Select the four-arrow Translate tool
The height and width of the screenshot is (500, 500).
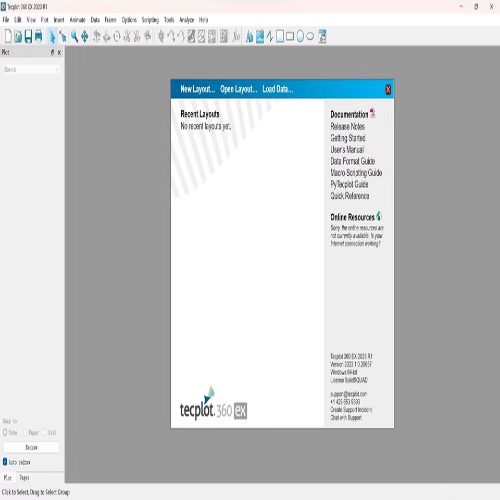coord(85,36)
